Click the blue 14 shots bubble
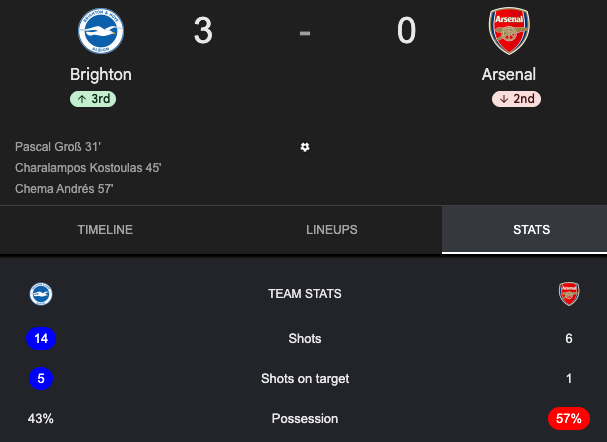 (x=41, y=339)
